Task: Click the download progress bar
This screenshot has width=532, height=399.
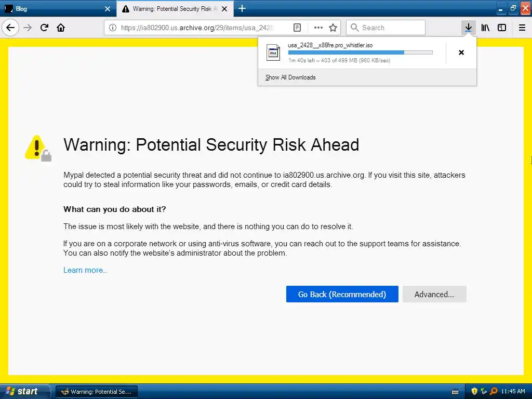Action: coord(361,52)
